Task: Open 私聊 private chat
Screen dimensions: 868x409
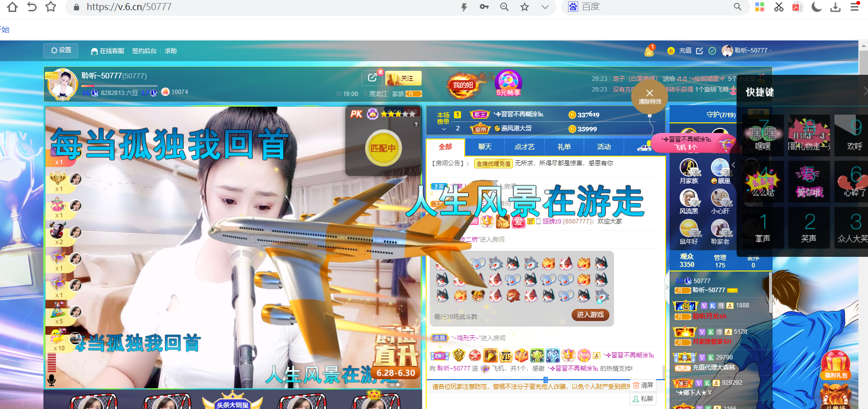Action: [643, 399]
